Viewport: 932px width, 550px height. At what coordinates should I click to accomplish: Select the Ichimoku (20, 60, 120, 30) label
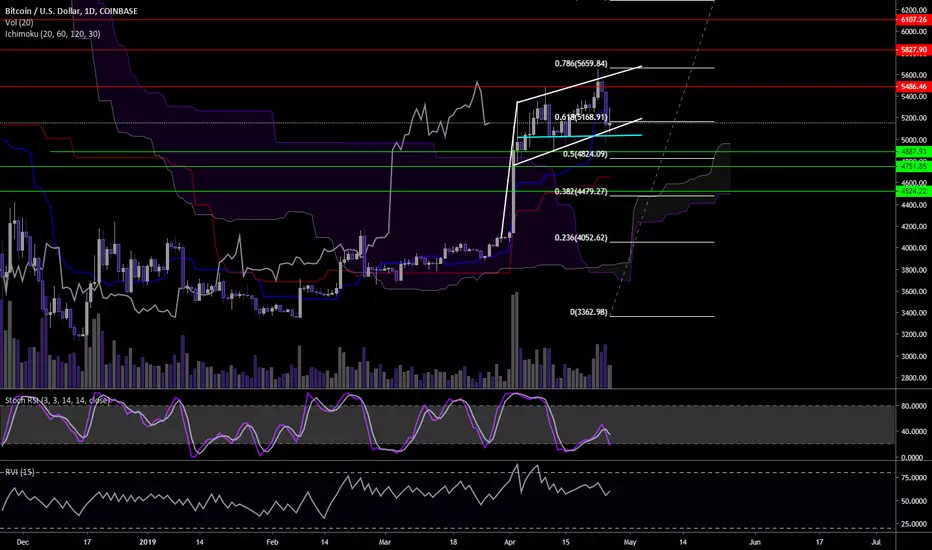tap(53, 34)
